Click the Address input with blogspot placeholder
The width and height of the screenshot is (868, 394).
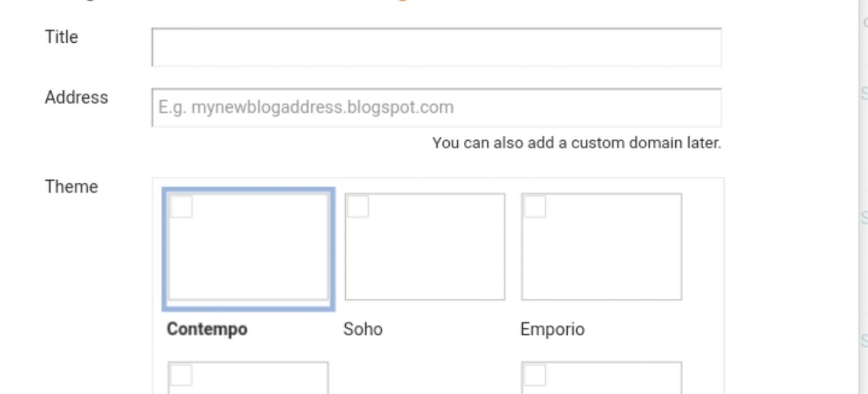436,108
